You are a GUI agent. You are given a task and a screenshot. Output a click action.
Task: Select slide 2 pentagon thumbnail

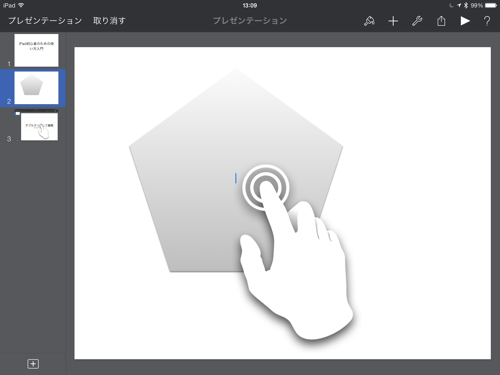[36, 88]
